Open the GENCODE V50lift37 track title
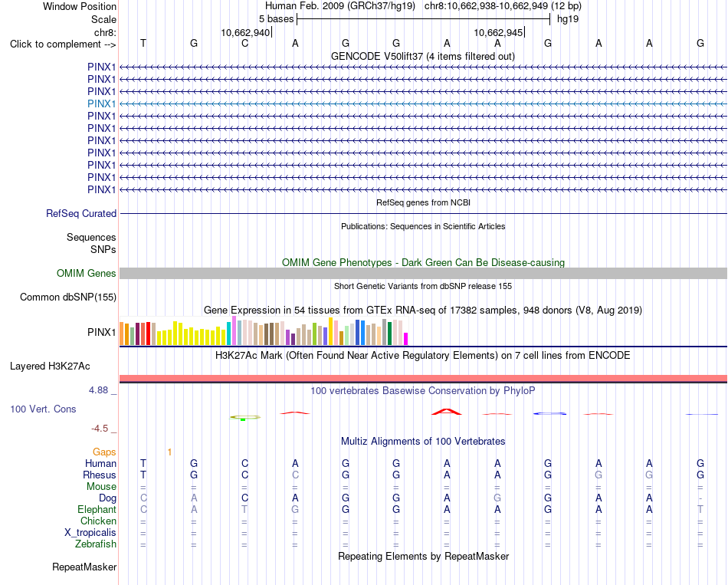Screen dimensions: 728x585 [x=422, y=56]
